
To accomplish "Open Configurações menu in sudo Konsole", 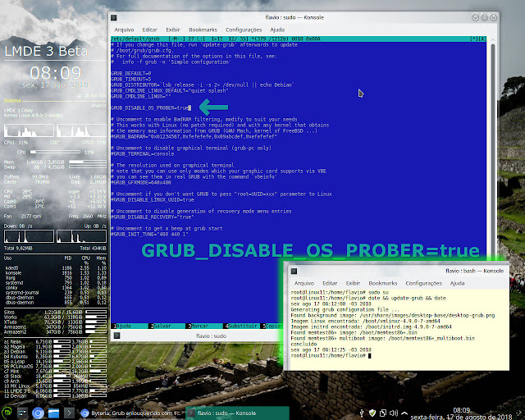I will [244, 30].
